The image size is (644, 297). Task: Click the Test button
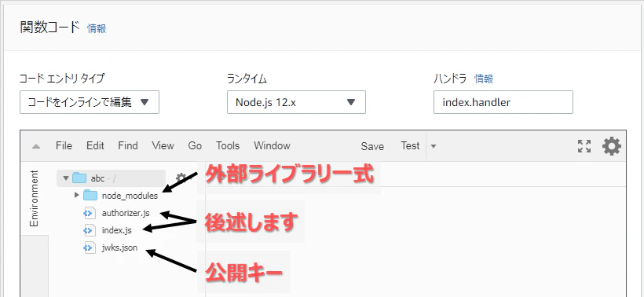(x=410, y=146)
